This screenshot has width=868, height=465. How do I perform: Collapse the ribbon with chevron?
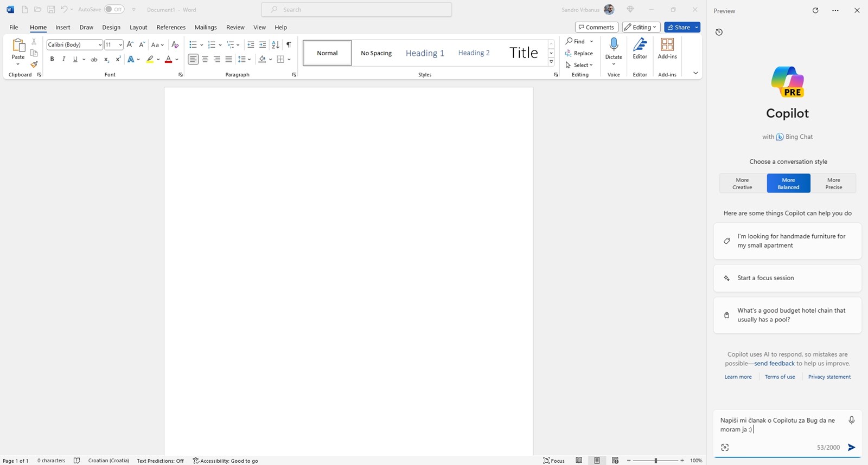click(695, 73)
